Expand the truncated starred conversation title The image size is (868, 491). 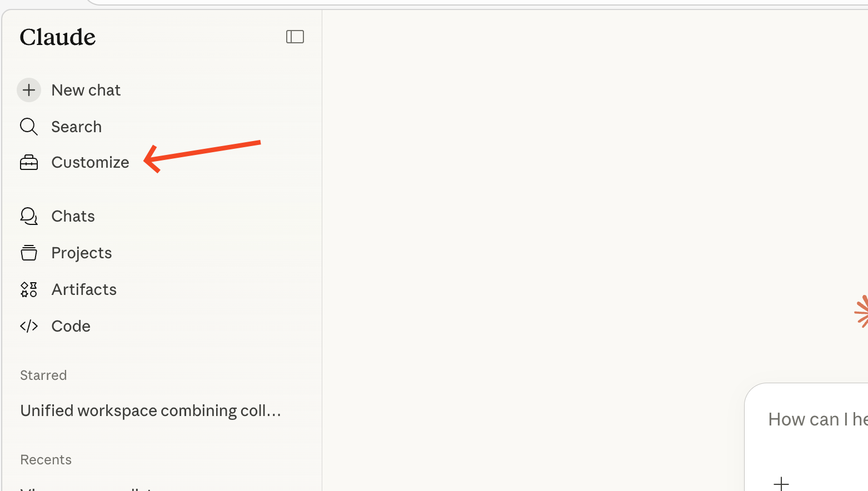coord(151,410)
